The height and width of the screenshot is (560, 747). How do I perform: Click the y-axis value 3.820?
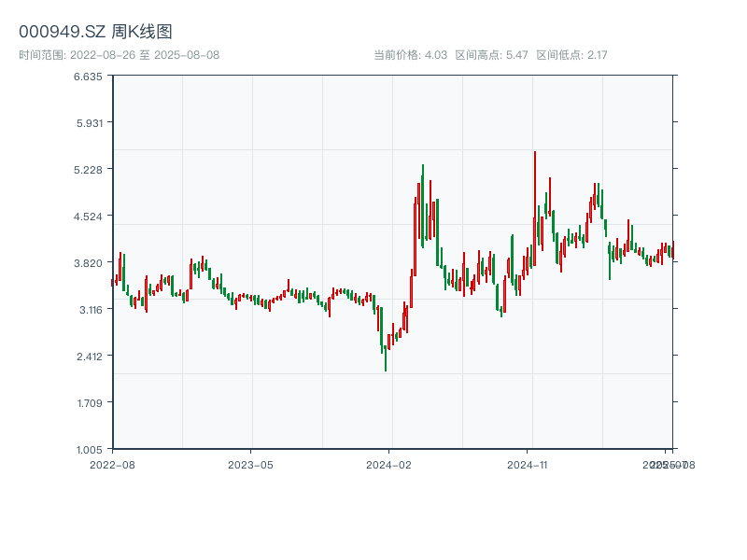pos(88,263)
